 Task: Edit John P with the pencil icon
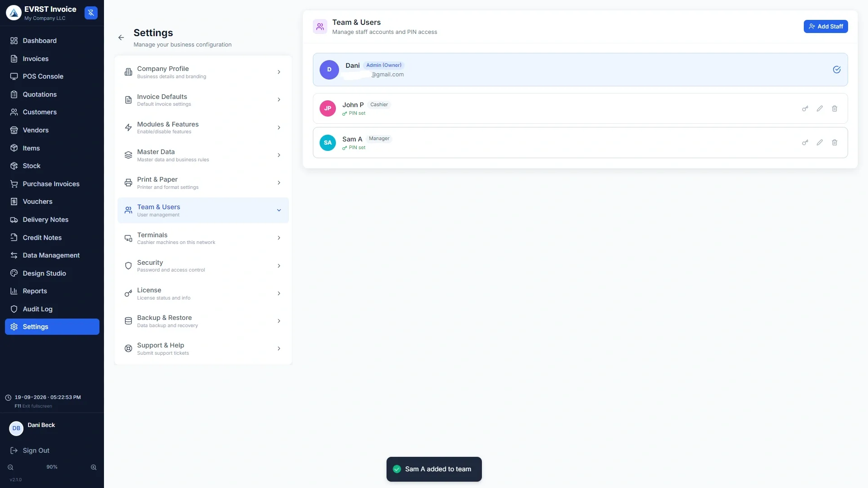[x=820, y=108]
